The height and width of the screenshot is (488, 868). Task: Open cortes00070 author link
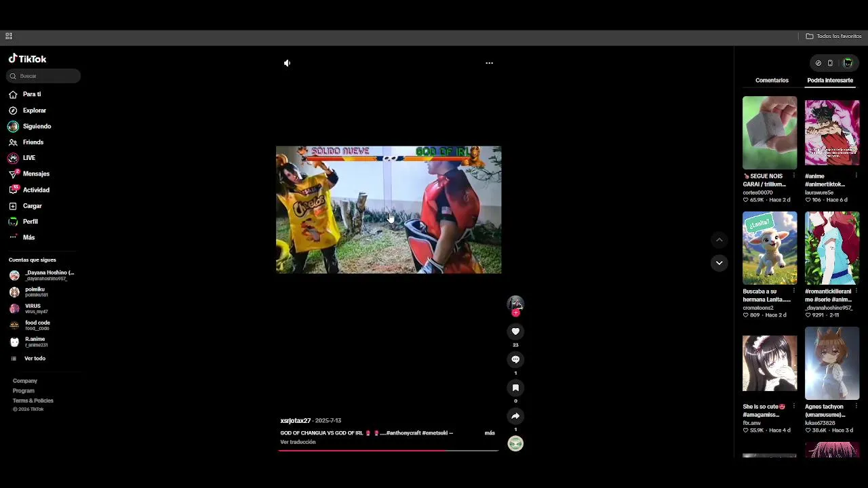click(757, 192)
